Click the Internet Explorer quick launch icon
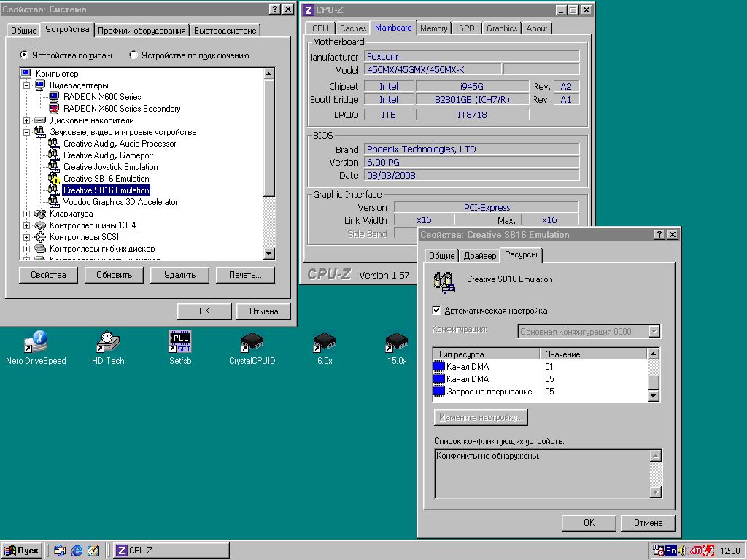 point(77,551)
